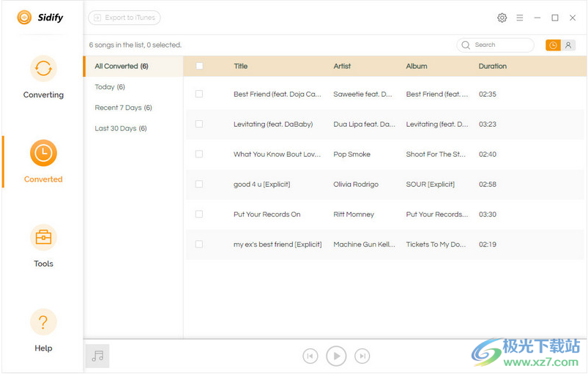Click album Tickets To My Do...
The image size is (588, 374).
(436, 244)
